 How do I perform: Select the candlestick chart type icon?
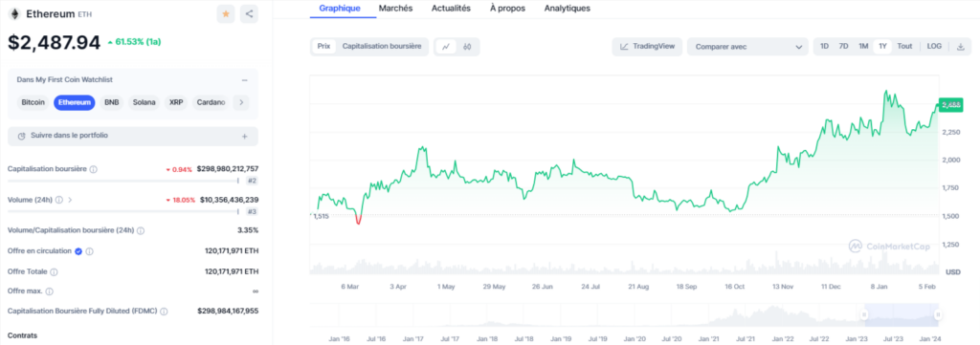[467, 46]
